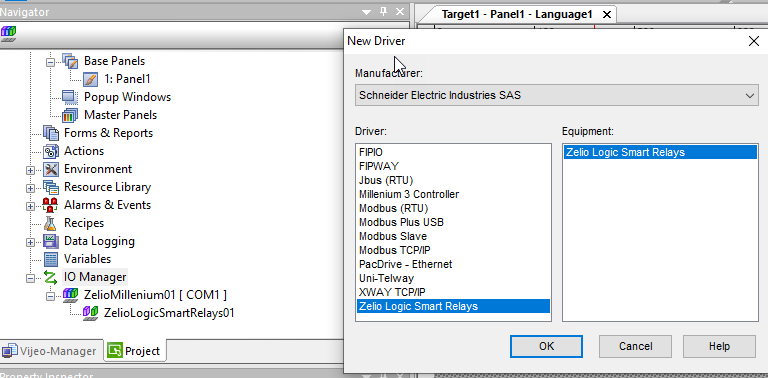Click the Base Panels folder icon
This screenshot has width=768, height=378.
coord(71,61)
